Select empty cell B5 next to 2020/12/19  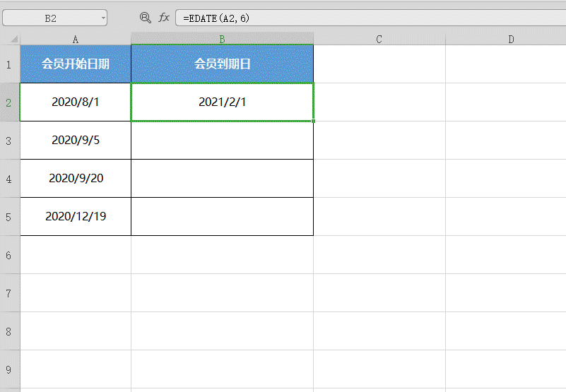pyautogui.click(x=222, y=217)
